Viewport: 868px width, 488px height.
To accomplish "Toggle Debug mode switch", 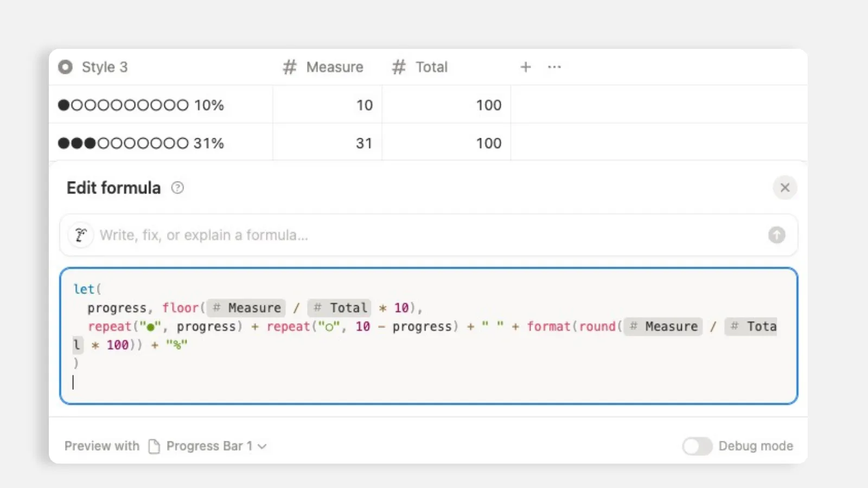I will coord(697,446).
